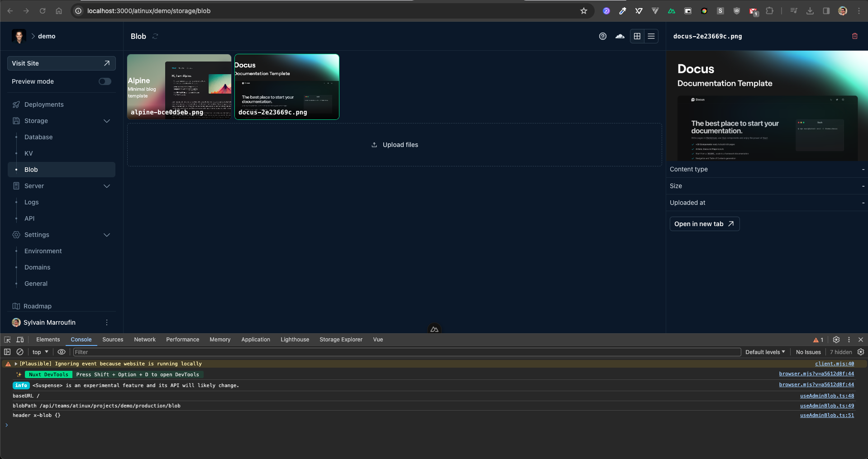Toggle the Preview mode switch

(105, 81)
